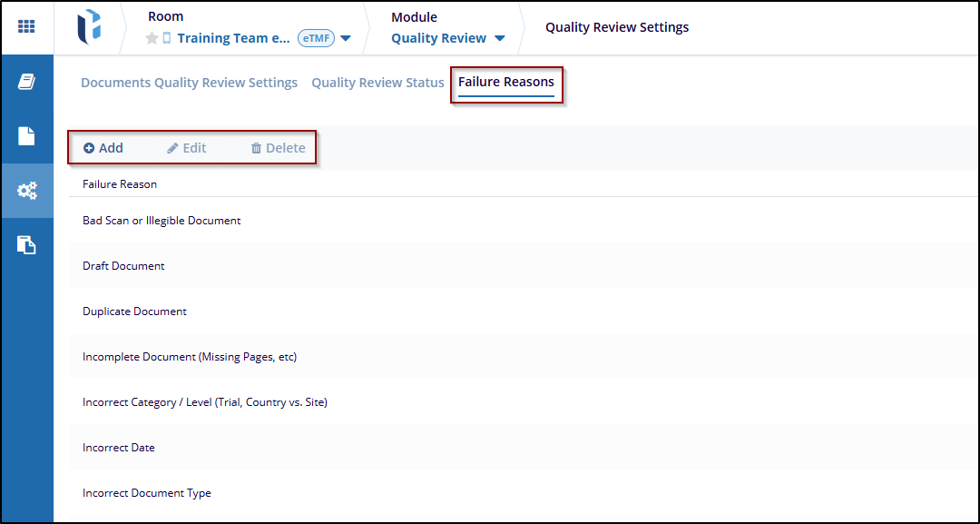Click the mobile device icon beside room name
This screenshot has width=980, height=524.
(166, 38)
